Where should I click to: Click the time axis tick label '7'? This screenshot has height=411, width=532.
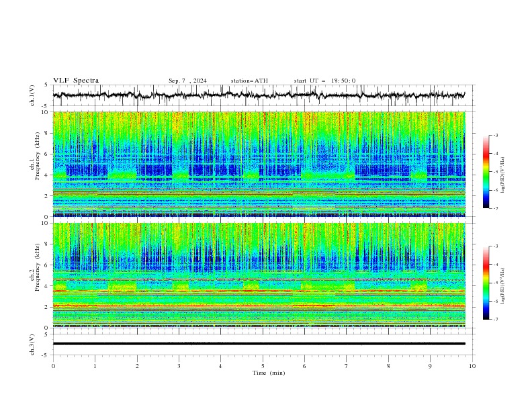[x=347, y=366]
